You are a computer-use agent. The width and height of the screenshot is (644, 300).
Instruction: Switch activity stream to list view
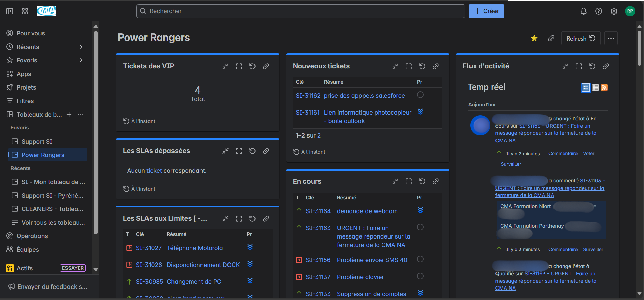596,87
